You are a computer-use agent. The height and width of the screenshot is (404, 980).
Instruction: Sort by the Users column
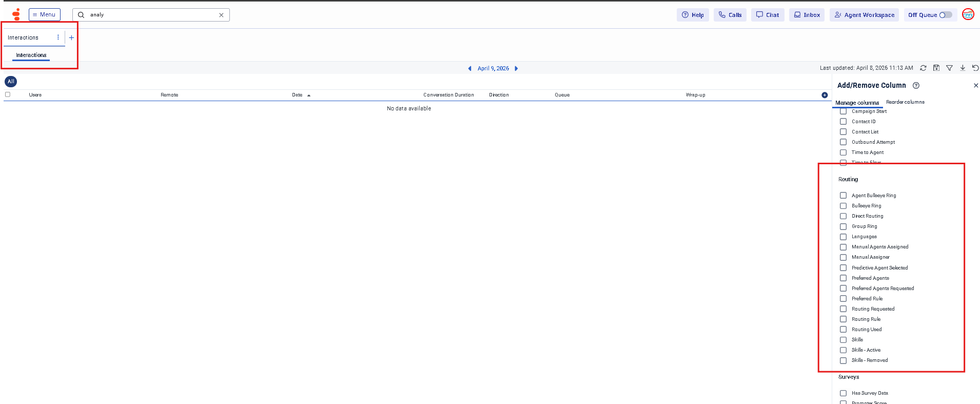(x=35, y=95)
